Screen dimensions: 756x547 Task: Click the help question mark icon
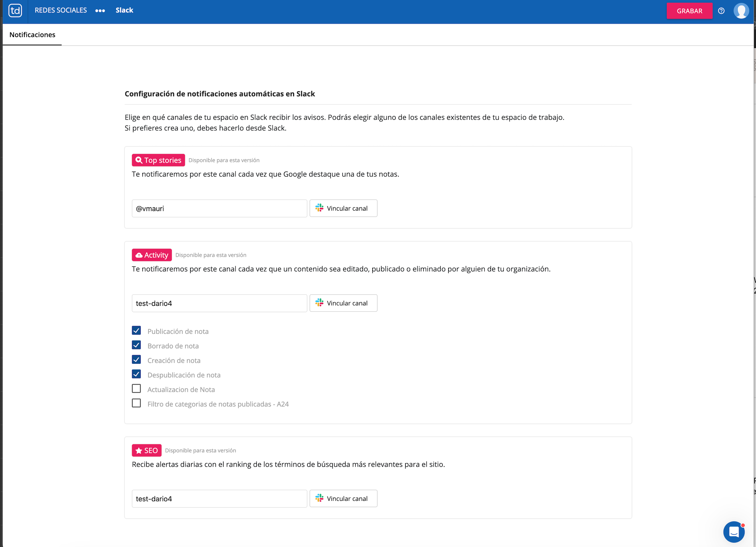pyautogui.click(x=721, y=11)
